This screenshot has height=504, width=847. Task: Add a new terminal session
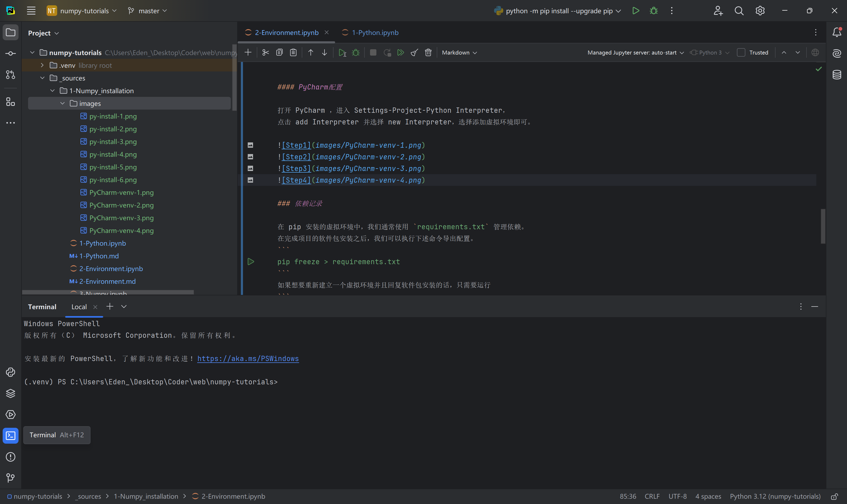coord(110,306)
